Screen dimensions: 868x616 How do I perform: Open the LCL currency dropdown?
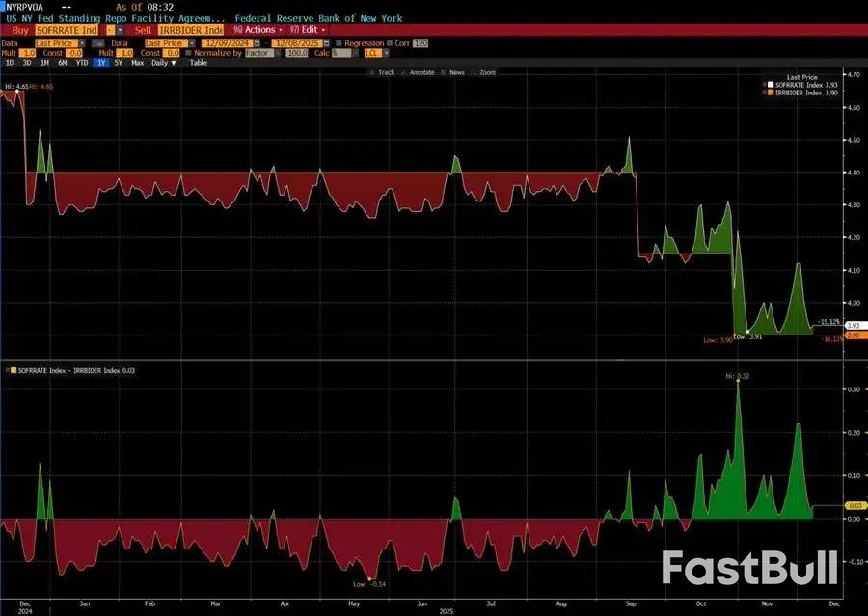372,53
